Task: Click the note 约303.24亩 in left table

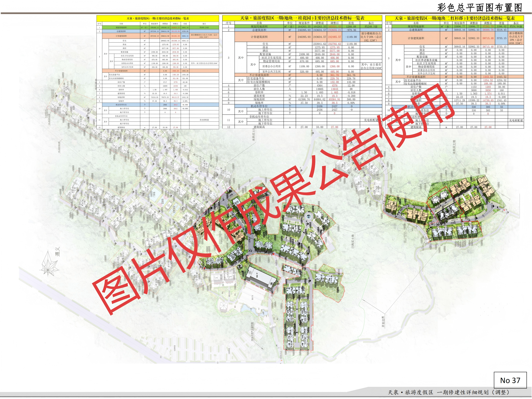Action: 204,27
